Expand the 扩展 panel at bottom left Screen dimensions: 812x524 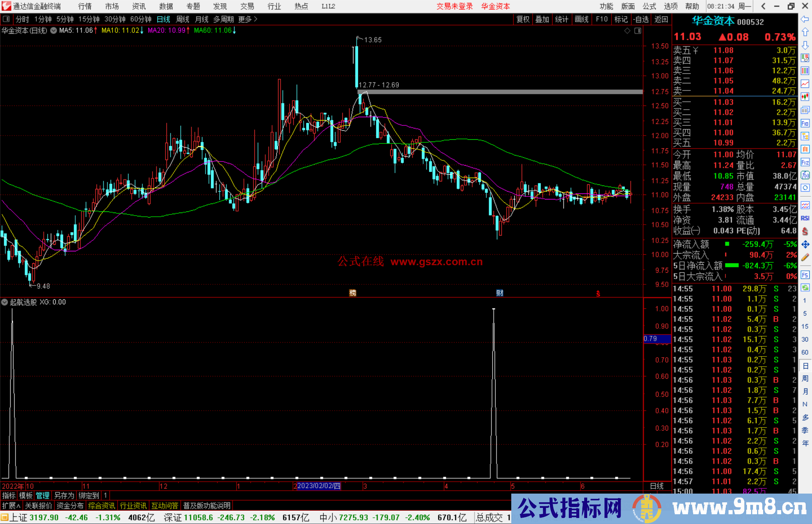pos(11,506)
